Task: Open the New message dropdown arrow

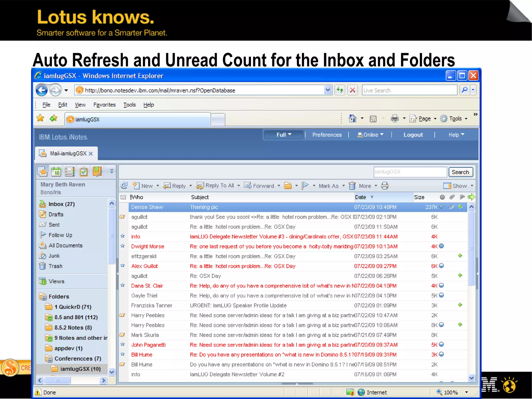Action: pyautogui.click(x=158, y=186)
